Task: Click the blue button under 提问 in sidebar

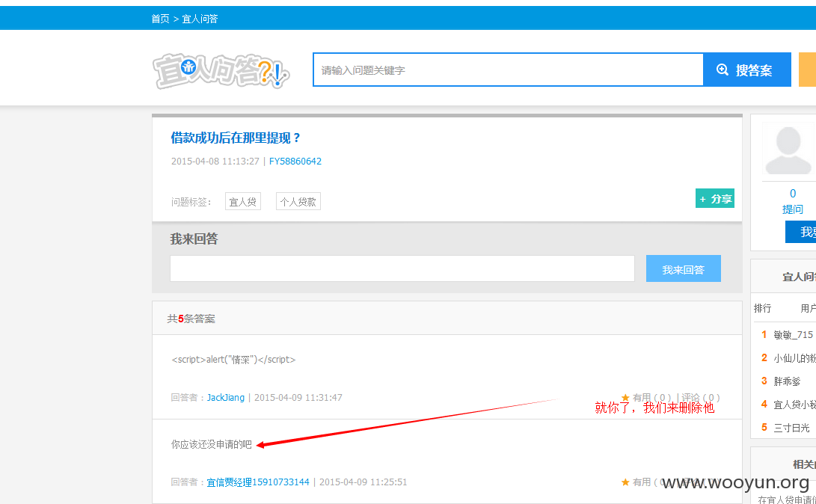Action: [x=801, y=232]
